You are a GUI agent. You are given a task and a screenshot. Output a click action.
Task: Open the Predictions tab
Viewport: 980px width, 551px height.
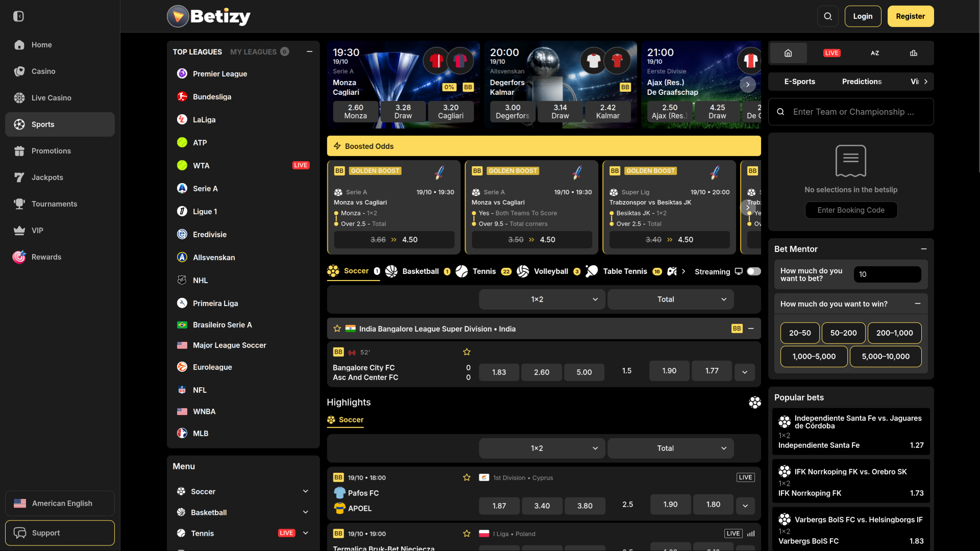[862, 82]
